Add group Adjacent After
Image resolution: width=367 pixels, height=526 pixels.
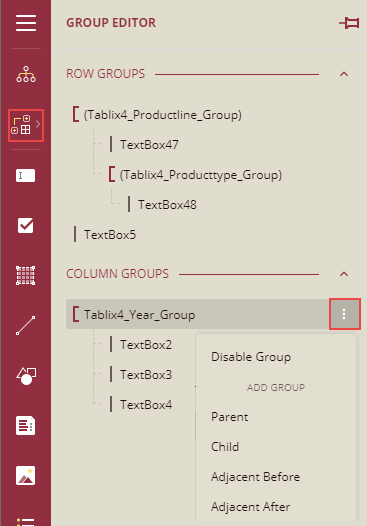[251, 507]
